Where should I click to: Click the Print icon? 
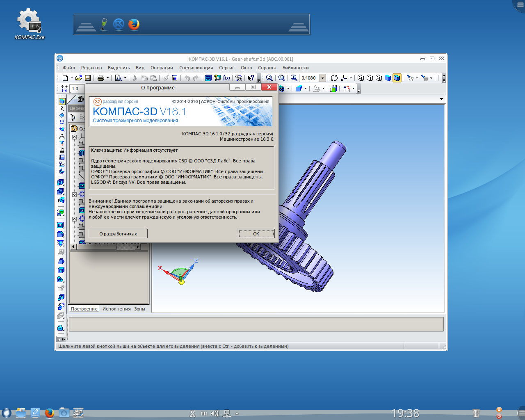pyautogui.click(x=100, y=78)
